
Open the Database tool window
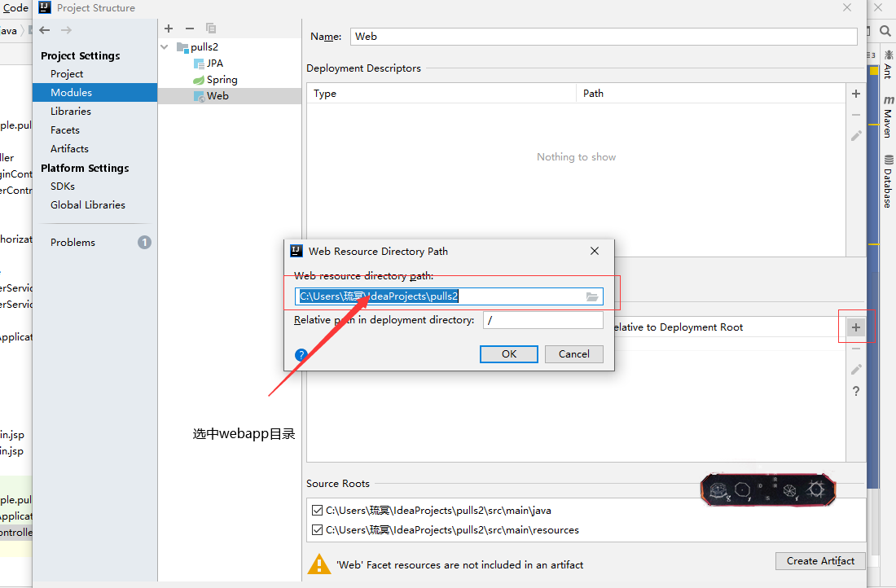tap(888, 181)
